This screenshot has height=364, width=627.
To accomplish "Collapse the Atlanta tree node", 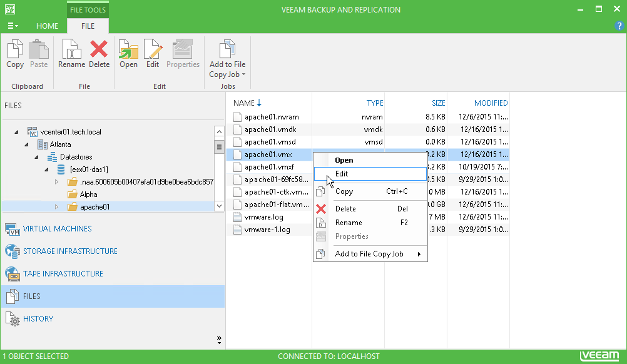I will (26, 144).
